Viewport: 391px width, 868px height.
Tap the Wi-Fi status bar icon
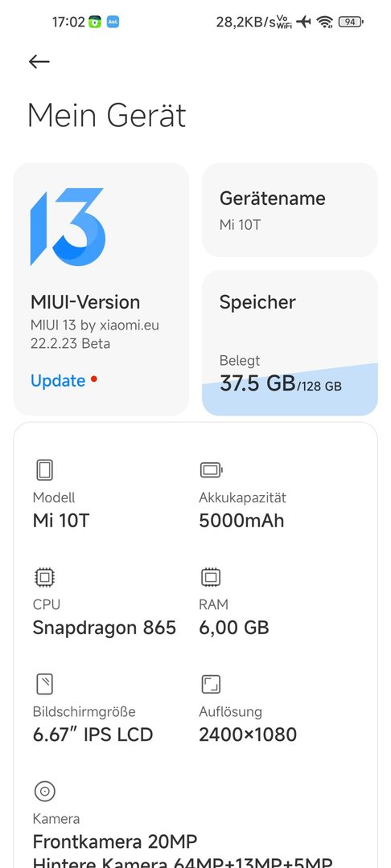point(324,23)
